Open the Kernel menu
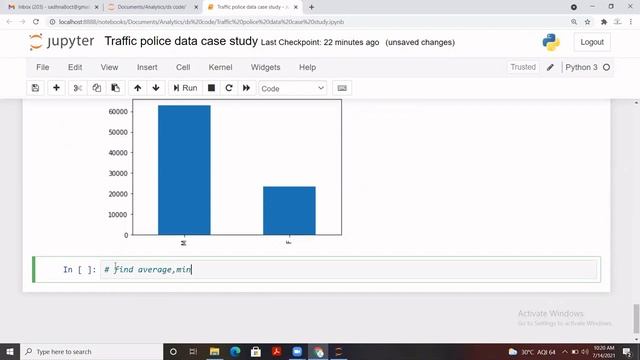This screenshot has height=360, width=640. (x=220, y=67)
